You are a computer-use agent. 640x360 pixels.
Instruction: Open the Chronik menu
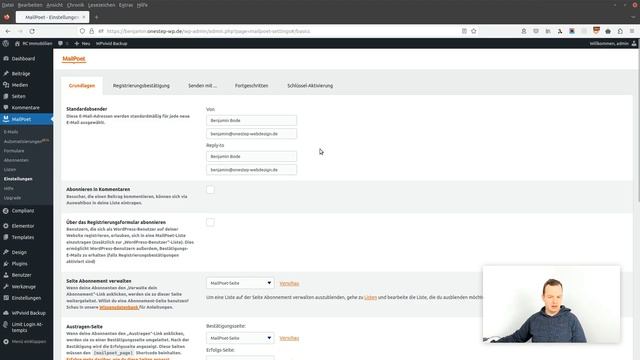coord(75,5)
